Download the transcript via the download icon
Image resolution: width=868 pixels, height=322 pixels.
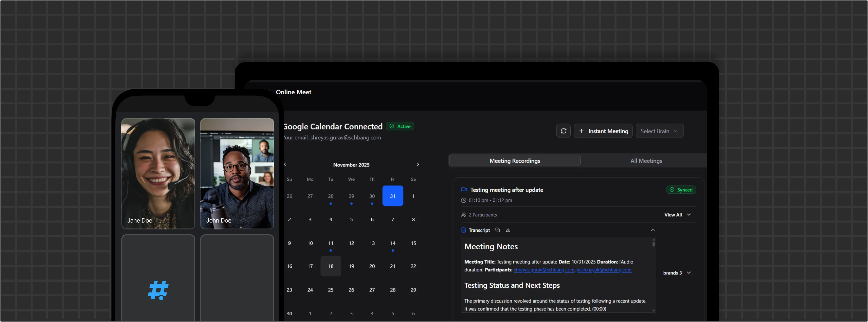click(508, 230)
